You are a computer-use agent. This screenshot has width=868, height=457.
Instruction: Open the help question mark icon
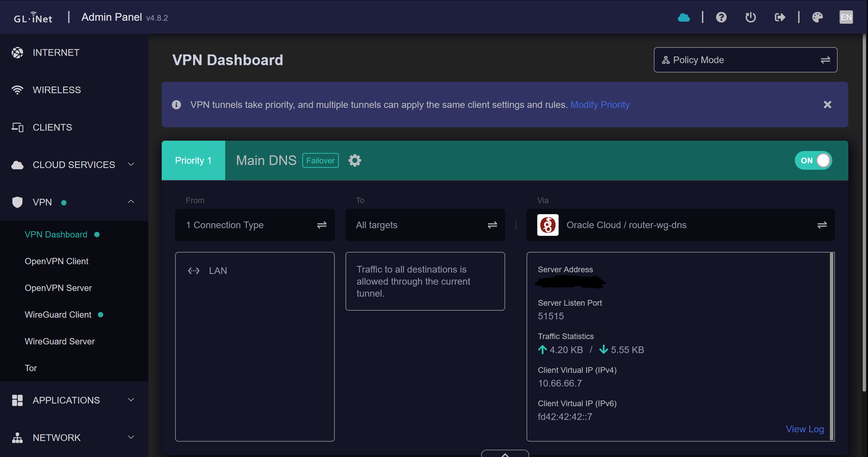721,17
